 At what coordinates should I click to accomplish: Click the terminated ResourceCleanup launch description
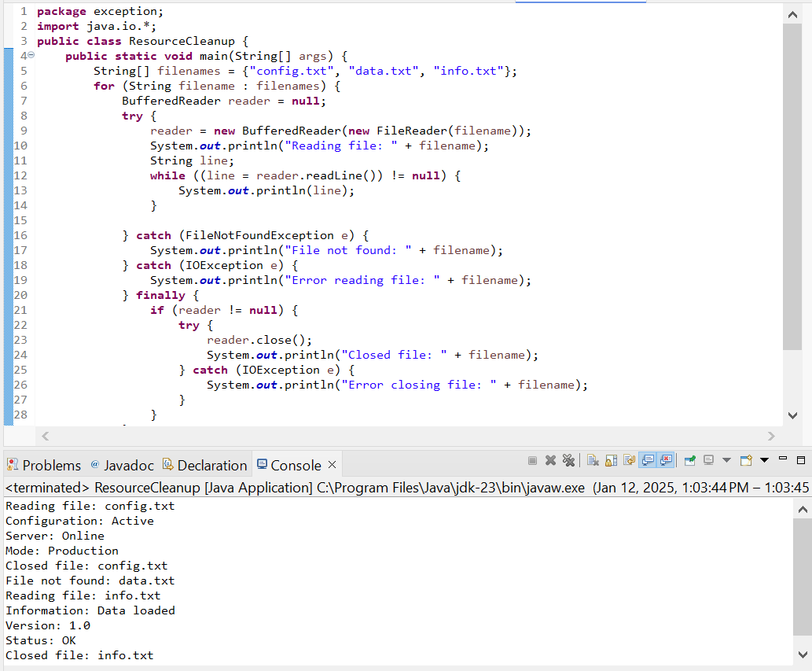tap(406, 488)
